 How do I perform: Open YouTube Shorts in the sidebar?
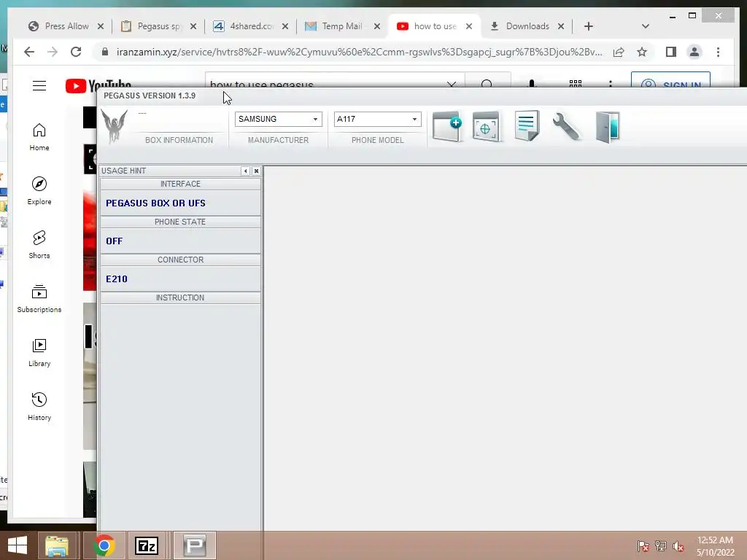(x=39, y=245)
